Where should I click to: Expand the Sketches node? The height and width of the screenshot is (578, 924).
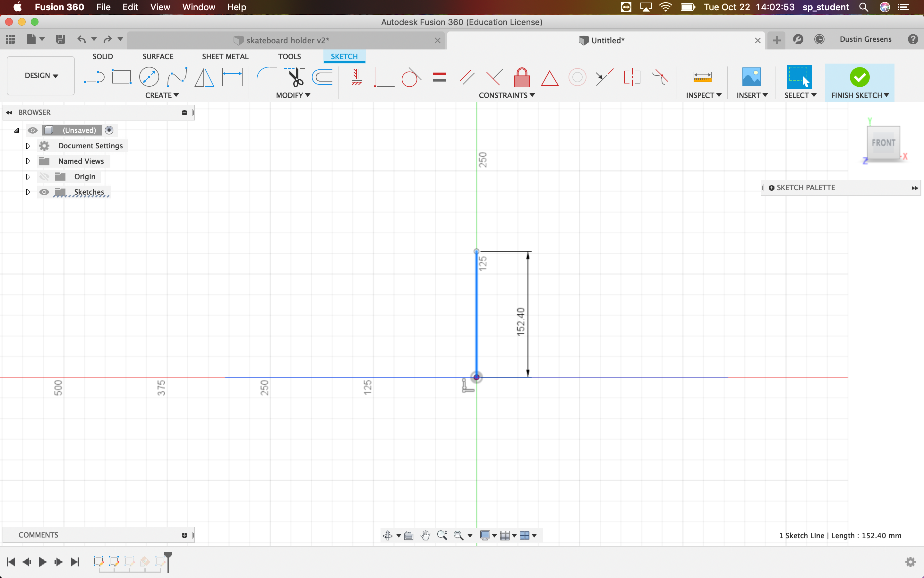[x=28, y=192]
